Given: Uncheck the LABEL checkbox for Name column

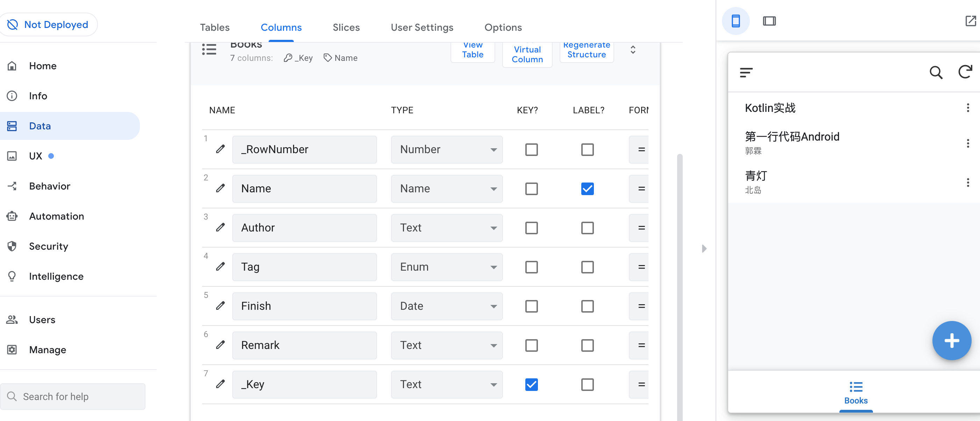Looking at the screenshot, I should [587, 188].
